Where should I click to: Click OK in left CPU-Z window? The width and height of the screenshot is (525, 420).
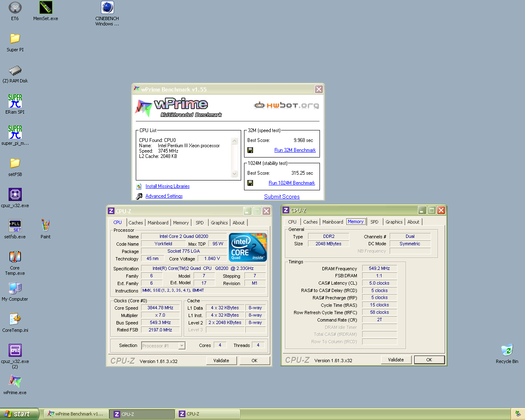pyautogui.click(x=254, y=361)
